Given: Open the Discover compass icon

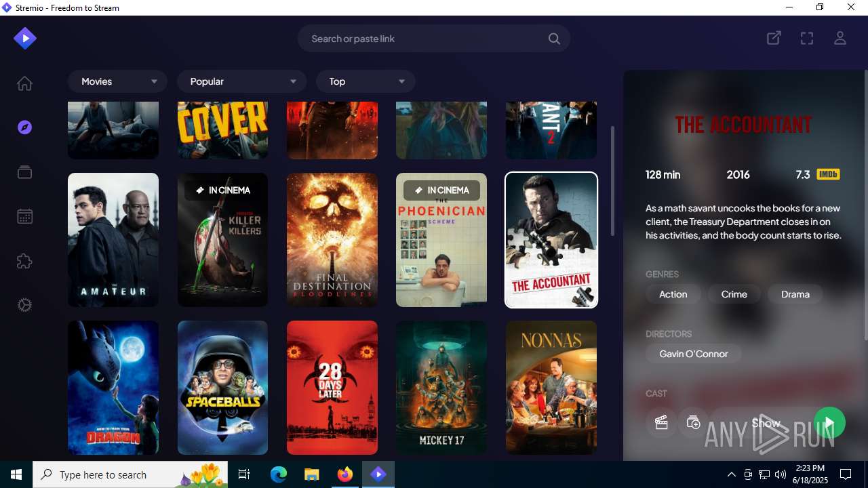Looking at the screenshot, I should pos(24,127).
